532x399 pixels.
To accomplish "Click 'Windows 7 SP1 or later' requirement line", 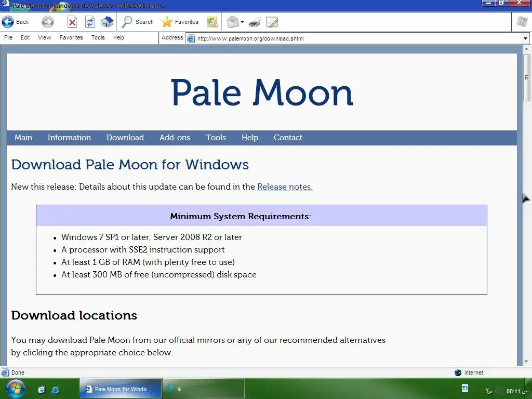I will (x=152, y=237).
